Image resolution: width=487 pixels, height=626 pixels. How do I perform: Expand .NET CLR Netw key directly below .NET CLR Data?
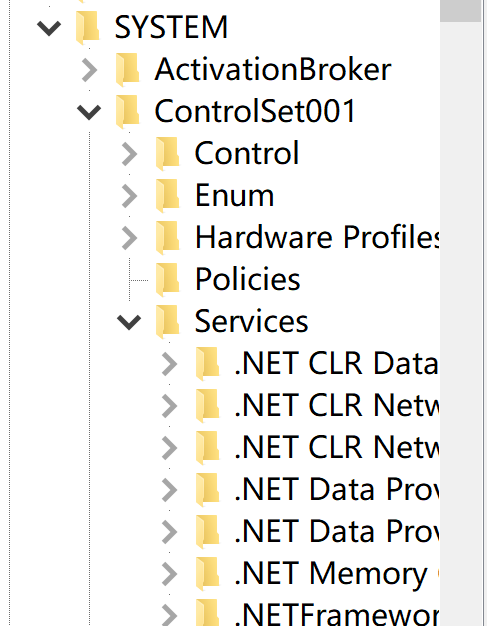click(x=169, y=406)
